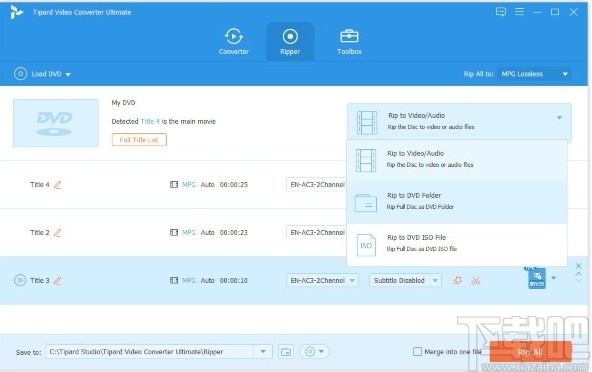Click the Load DVD disc icon
The image size is (592, 372).
[20, 74]
